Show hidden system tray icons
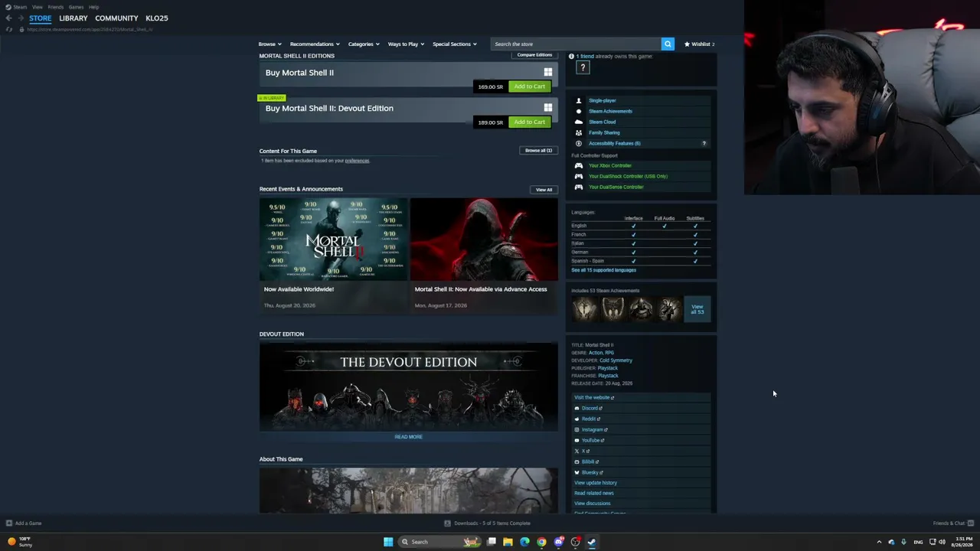This screenshot has height=551, width=980. point(879,542)
